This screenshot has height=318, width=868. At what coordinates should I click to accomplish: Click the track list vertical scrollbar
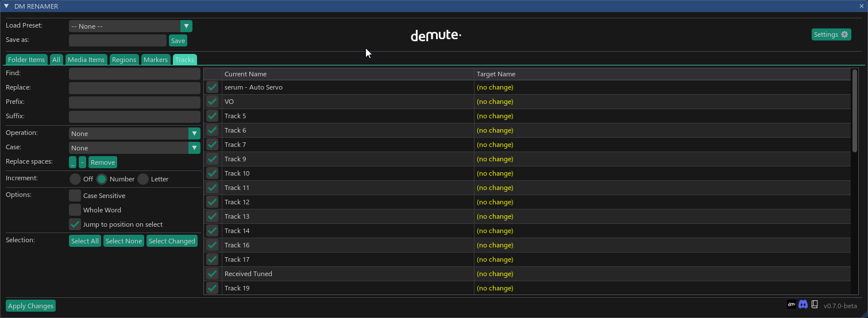coord(855,111)
